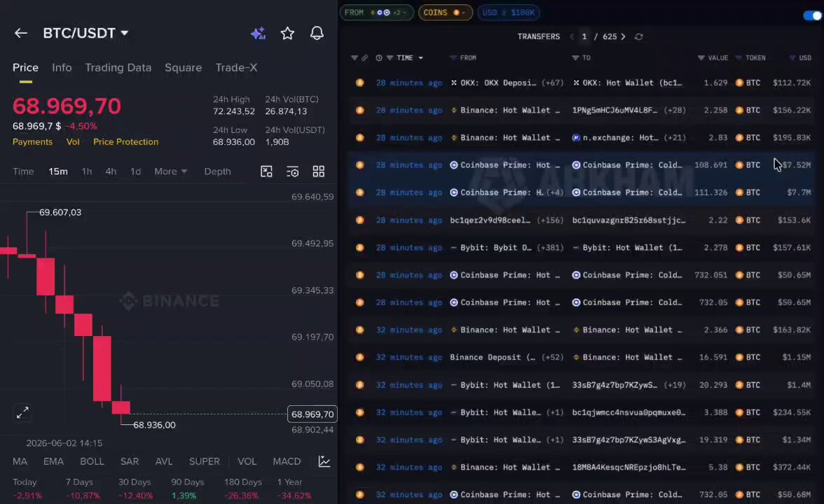Open chart settings icon next to Depth
The width and height of the screenshot is (824, 504).
point(293,171)
